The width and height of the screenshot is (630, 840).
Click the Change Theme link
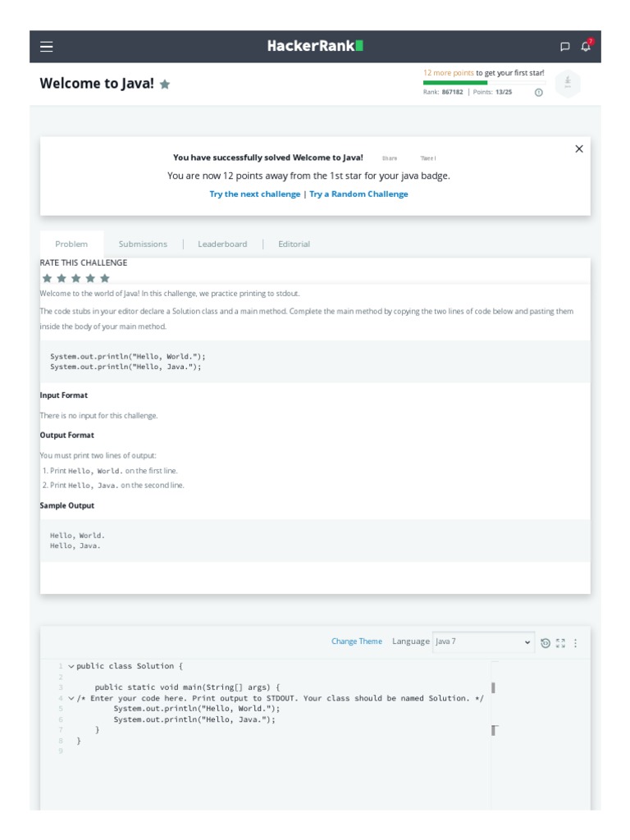tap(357, 641)
